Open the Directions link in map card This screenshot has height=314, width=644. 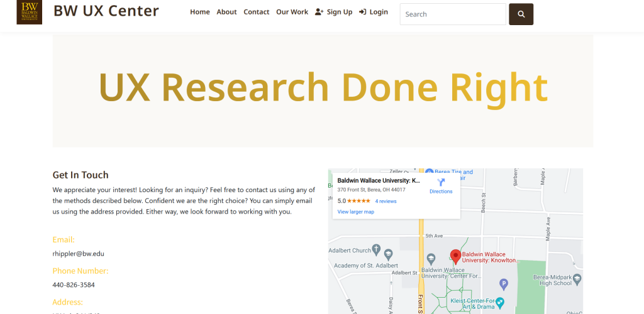click(441, 192)
